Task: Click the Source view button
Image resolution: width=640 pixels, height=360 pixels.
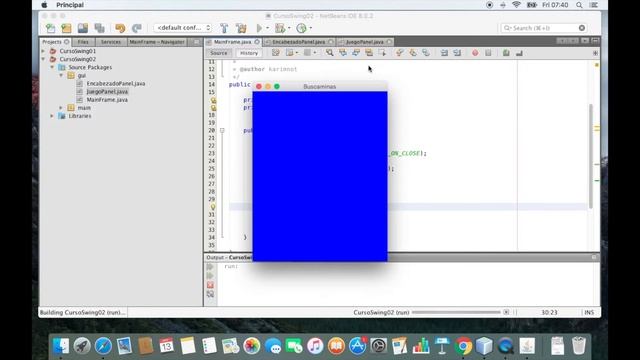Action: [219, 53]
